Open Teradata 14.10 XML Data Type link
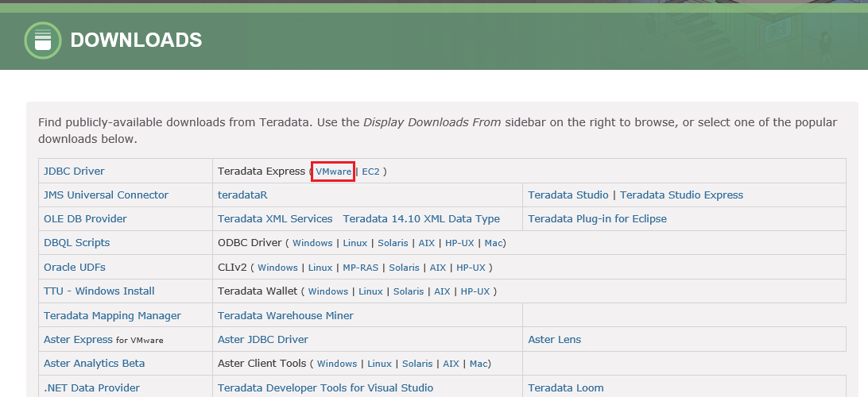 point(421,219)
